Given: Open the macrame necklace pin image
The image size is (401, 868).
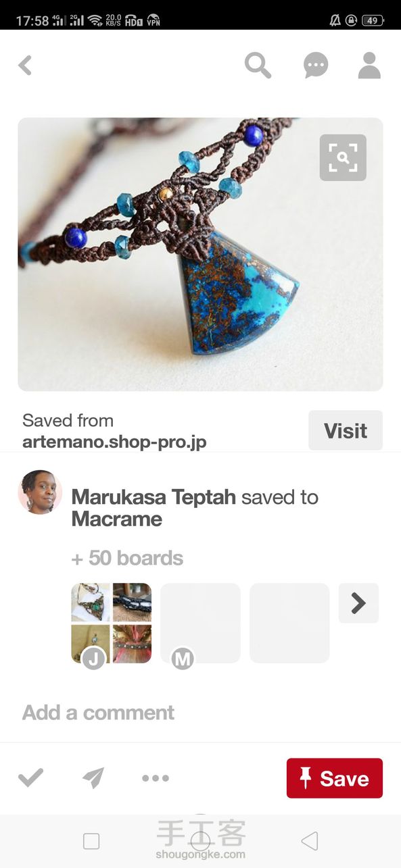Looking at the screenshot, I should click(x=200, y=255).
